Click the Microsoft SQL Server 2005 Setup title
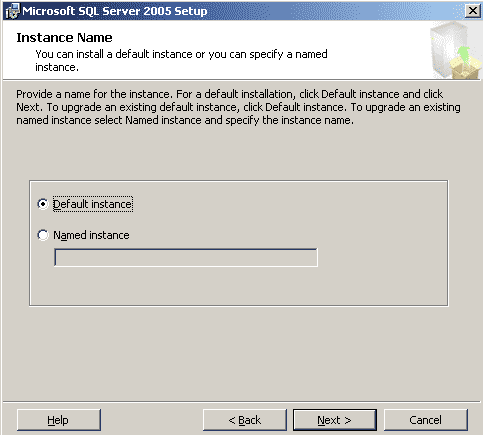Viewport: 483px width, 435px height. coord(115,11)
